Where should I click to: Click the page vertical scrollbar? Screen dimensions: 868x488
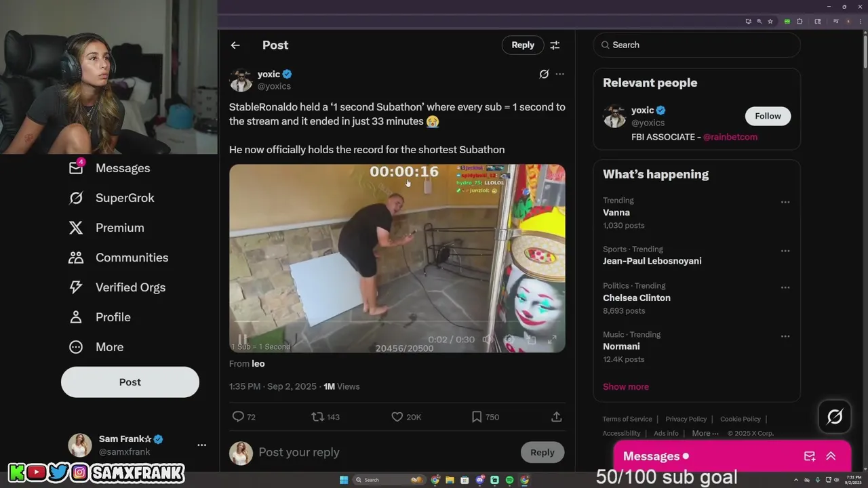tap(865, 52)
